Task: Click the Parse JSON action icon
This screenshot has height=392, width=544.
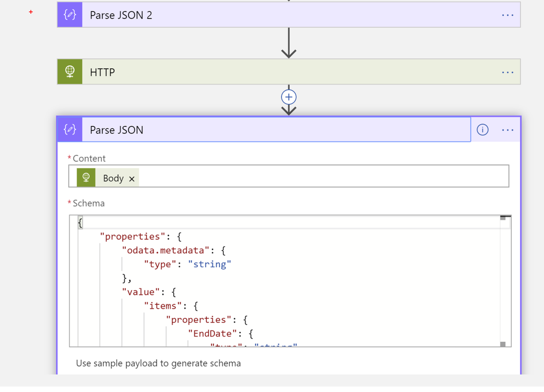Action: pyautogui.click(x=70, y=130)
